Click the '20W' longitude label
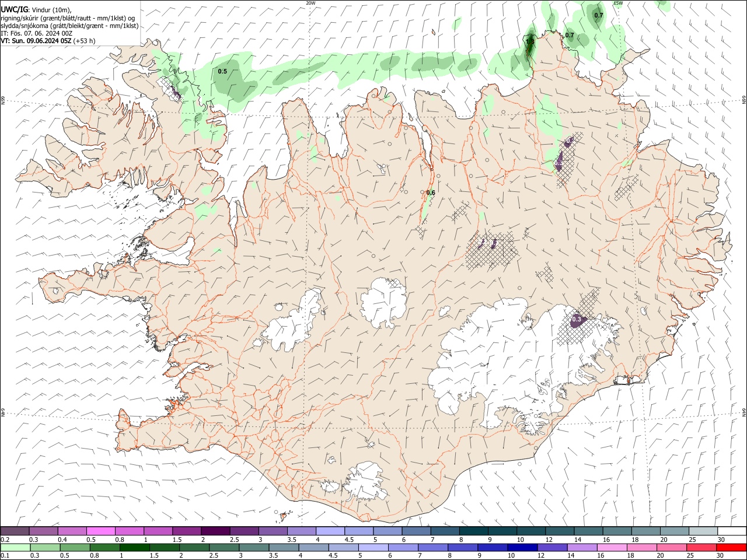747x560 pixels. coord(310,3)
